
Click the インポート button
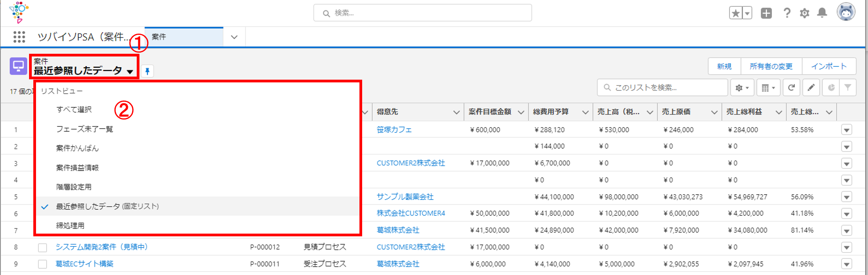[829, 66]
